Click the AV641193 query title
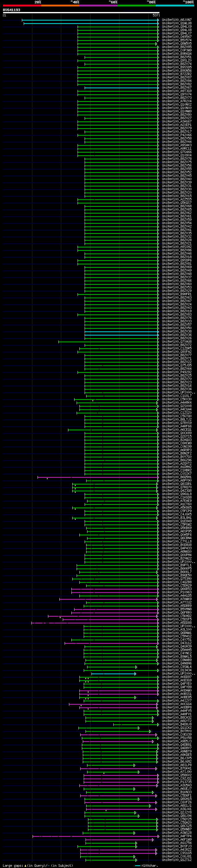 11,10
